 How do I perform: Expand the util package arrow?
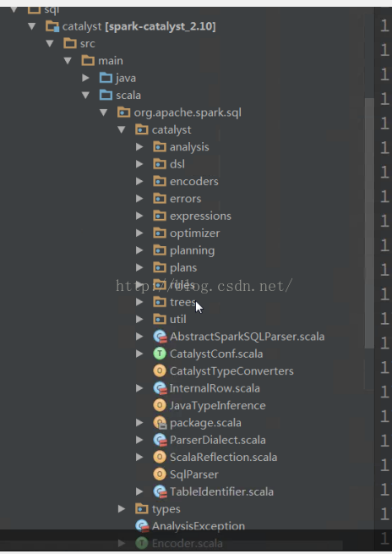[139, 319]
